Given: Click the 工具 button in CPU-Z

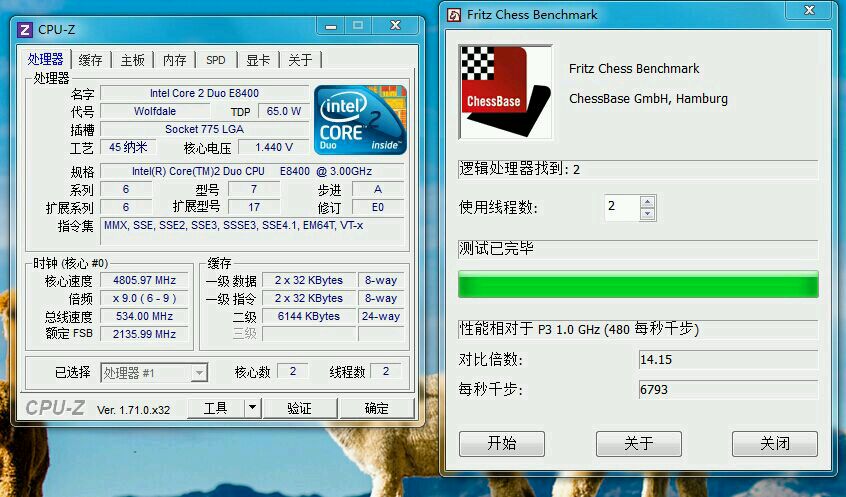Looking at the screenshot, I should pyautogui.click(x=215, y=408).
